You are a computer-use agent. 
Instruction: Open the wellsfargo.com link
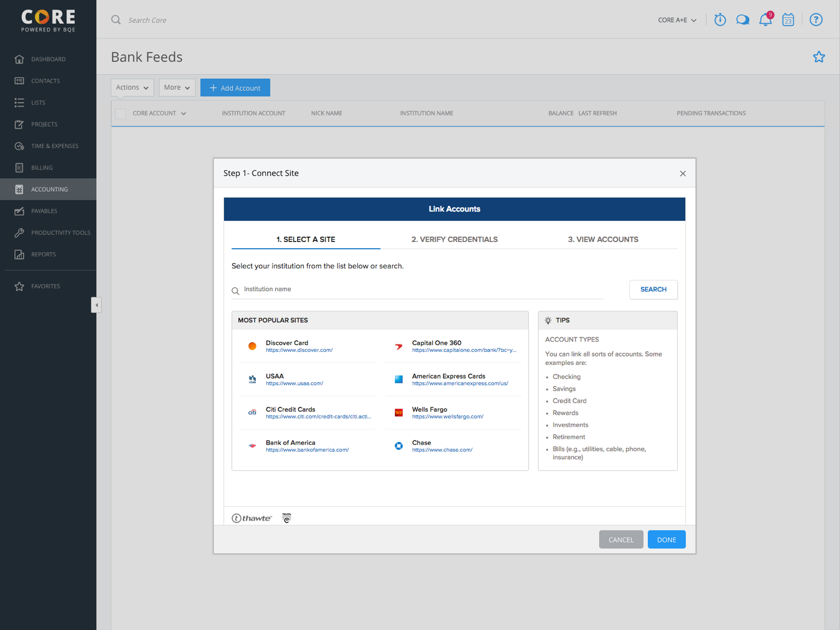(x=448, y=417)
